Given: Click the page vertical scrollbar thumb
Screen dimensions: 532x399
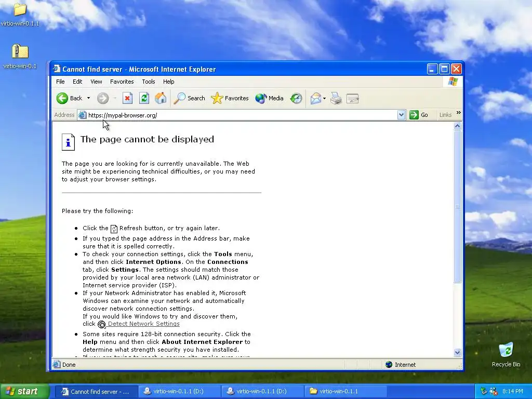Looking at the screenshot, I should tap(457, 207).
